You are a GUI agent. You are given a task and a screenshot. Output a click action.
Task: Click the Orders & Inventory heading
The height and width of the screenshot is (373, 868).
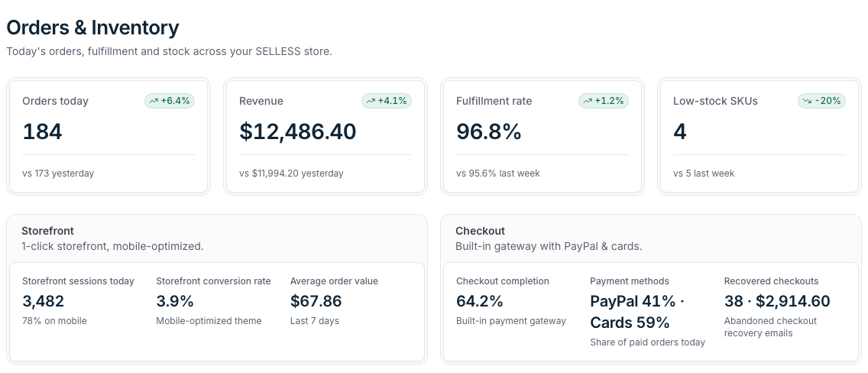coord(92,27)
